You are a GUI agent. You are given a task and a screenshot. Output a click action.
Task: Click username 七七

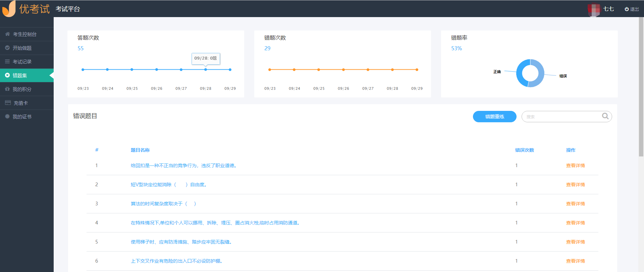click(608, 9)
